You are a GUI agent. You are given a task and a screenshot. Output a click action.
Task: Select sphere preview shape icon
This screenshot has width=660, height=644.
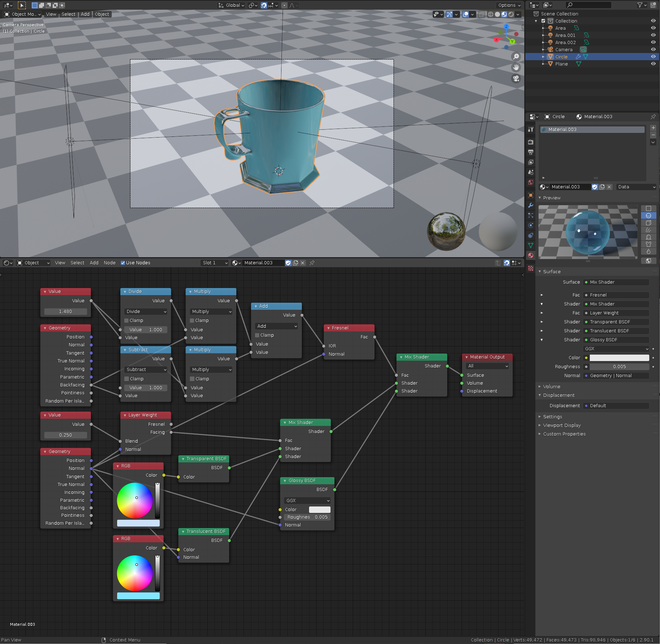pyautogui.click(x=648, y=216)
